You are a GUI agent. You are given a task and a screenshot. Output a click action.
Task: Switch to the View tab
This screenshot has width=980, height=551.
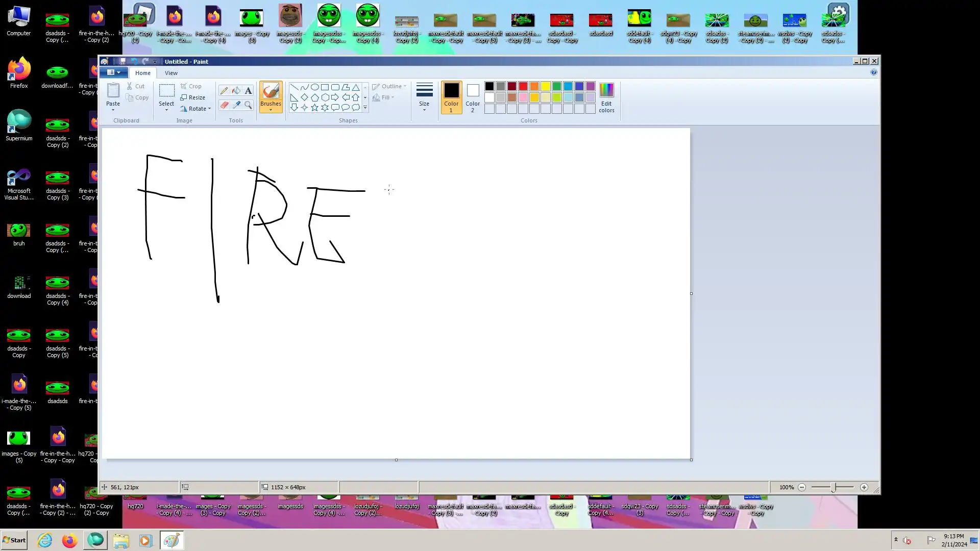pos(171,73)
